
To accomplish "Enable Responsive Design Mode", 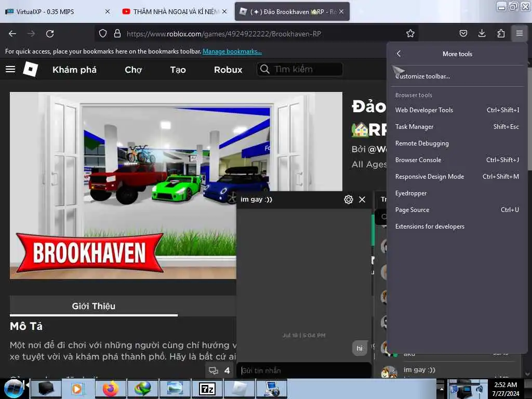I will coord(457,177).
